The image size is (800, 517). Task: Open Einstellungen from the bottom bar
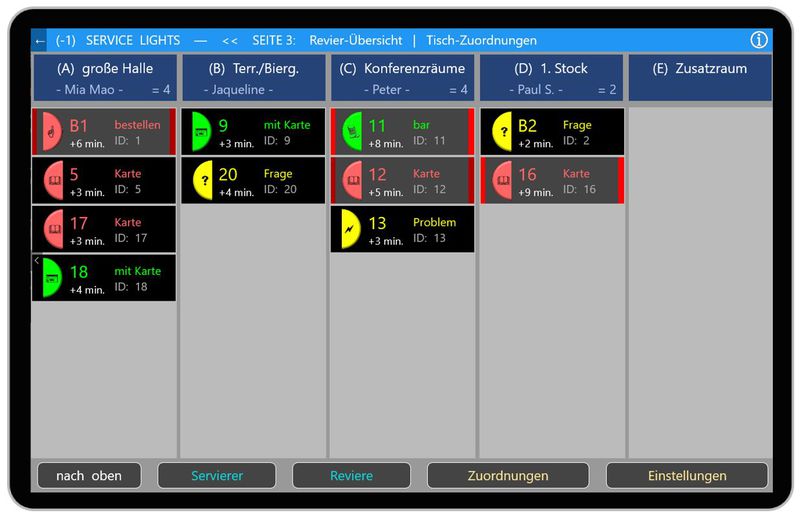pos(686,476)
